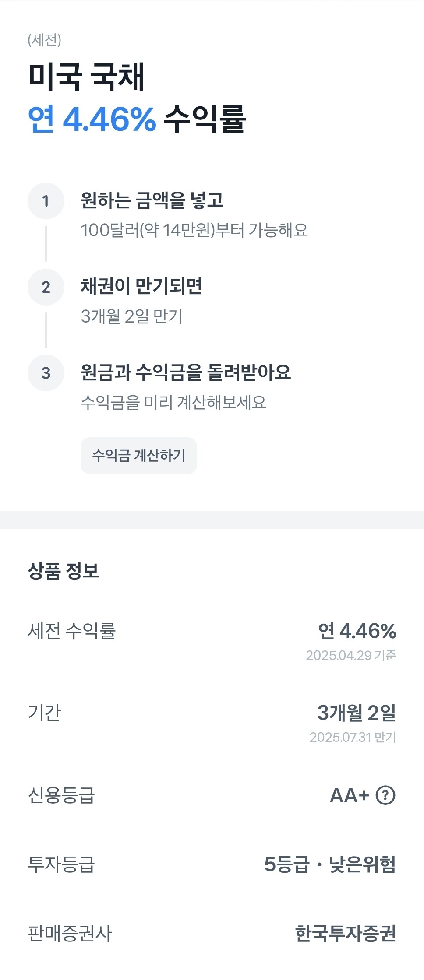Viewport: 424px width, 980px height.
Task: Tap the 미국 국채 title
Action: [86, 77]
